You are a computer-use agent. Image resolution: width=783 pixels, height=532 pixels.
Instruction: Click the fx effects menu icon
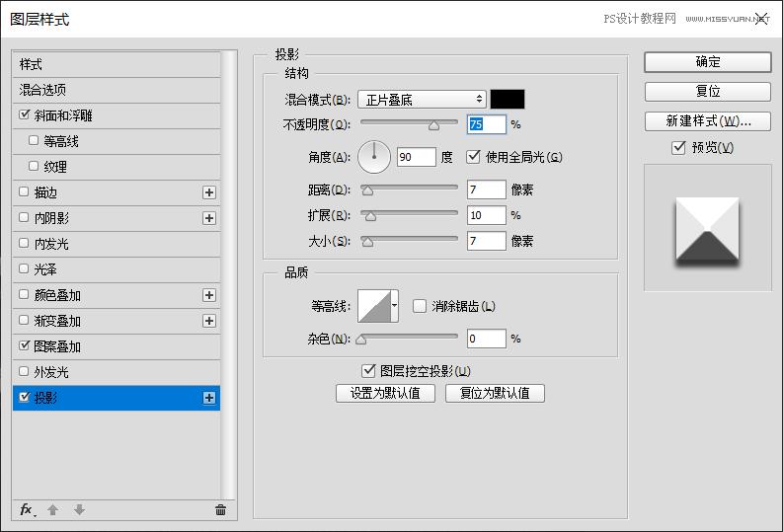[27, 509]
